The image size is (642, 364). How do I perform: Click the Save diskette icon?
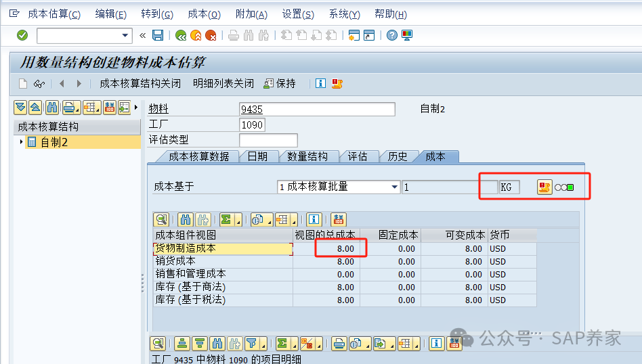click(158, 36)
